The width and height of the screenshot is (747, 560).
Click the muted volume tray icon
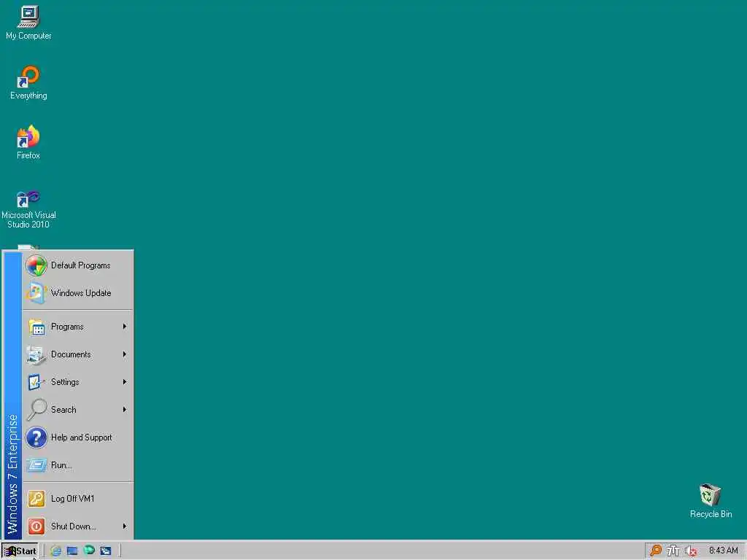point(691,551)
